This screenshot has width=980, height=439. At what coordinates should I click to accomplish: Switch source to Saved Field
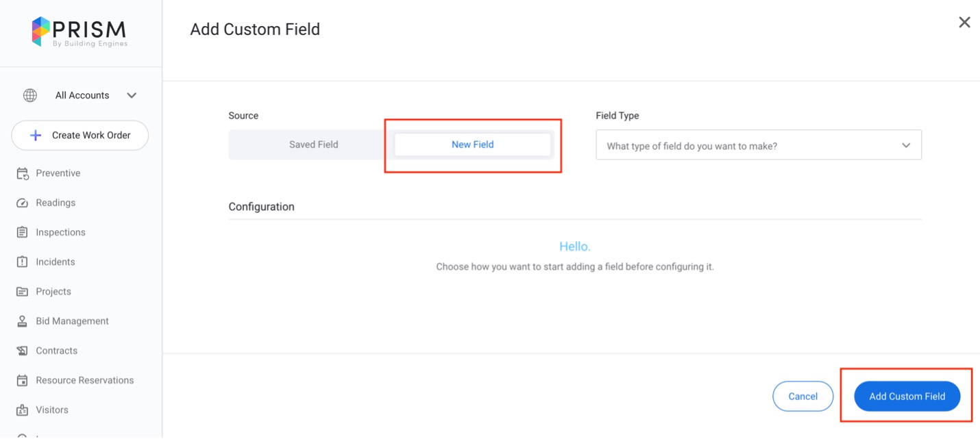(x=313, y=145)
